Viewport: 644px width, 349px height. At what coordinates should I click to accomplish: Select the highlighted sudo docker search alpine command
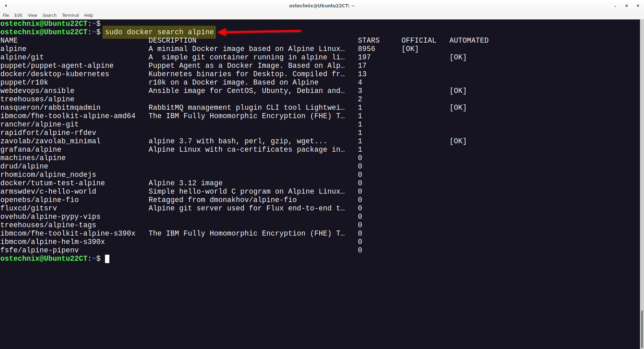pyautogui.click(x=159, y=32)
